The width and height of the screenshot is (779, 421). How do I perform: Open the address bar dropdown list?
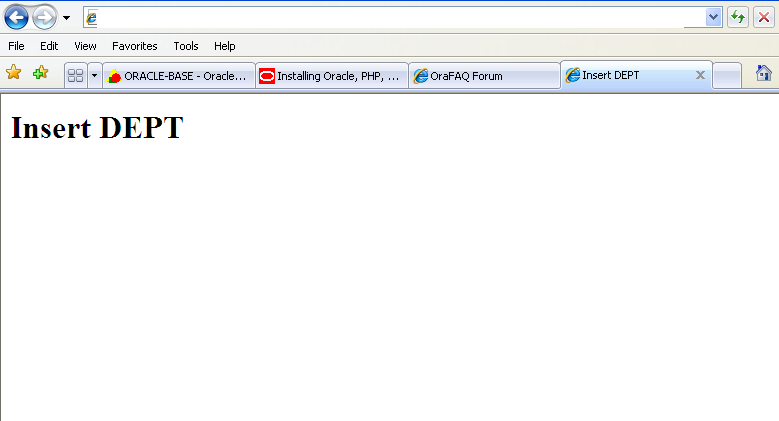713,17
